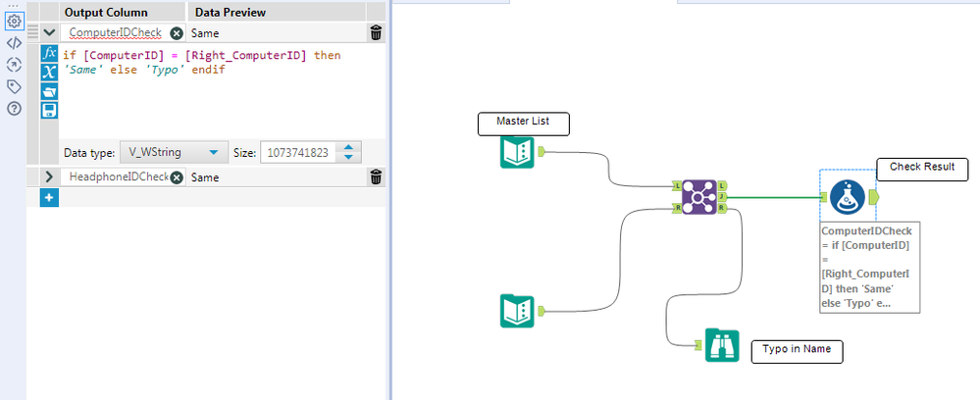Clear the HeadphoneIDCheck column name
This screenshot has width=980, height=400.
pos(177,177)
